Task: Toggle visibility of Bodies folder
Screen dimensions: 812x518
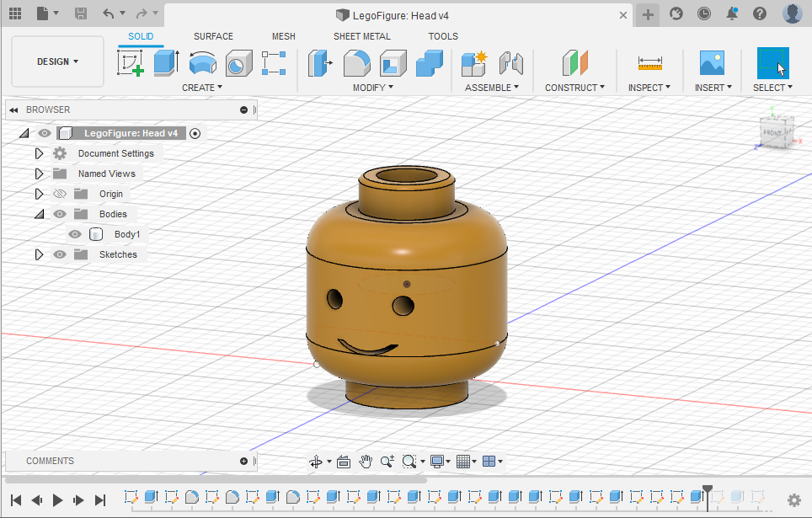Action: click(x=60, y=214)
